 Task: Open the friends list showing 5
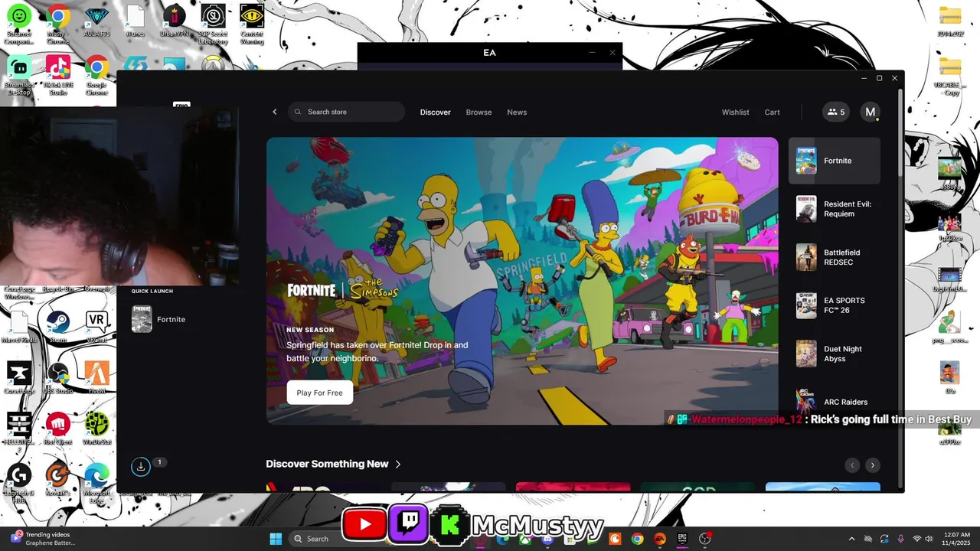tap(836, 112)
